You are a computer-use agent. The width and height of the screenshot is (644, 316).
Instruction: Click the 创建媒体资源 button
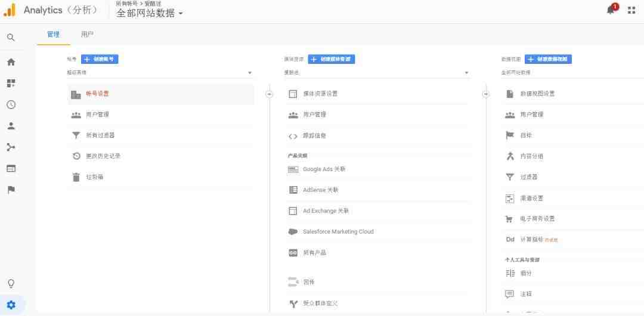point(332,59)
